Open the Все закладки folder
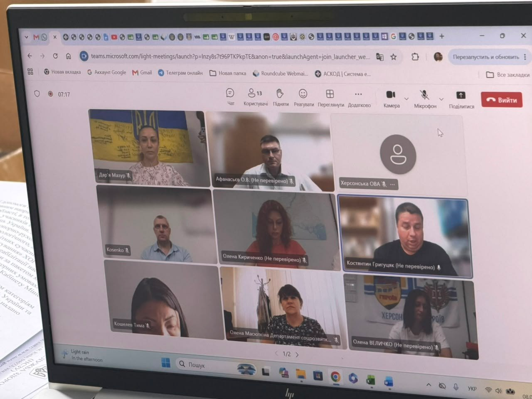Image resolution: width=532 pixels, height=399 pixels. tap(508, 75)
